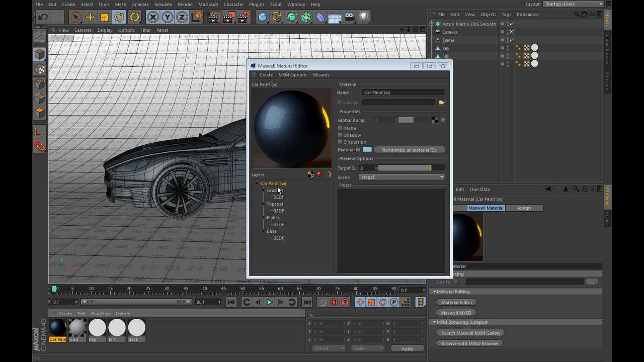644x362 pixels.
Task: Toggle X axis lock
Action: tap(153, 18)
